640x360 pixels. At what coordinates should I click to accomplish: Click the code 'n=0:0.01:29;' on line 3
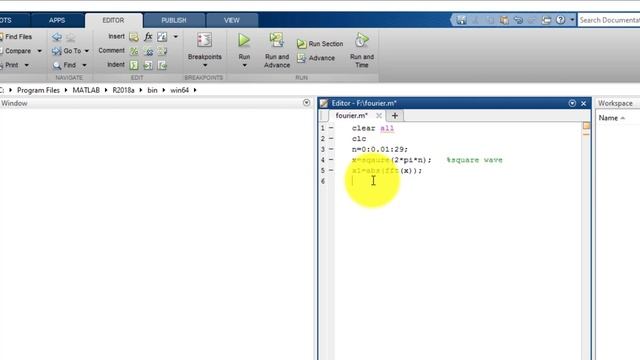click(380, 149)
